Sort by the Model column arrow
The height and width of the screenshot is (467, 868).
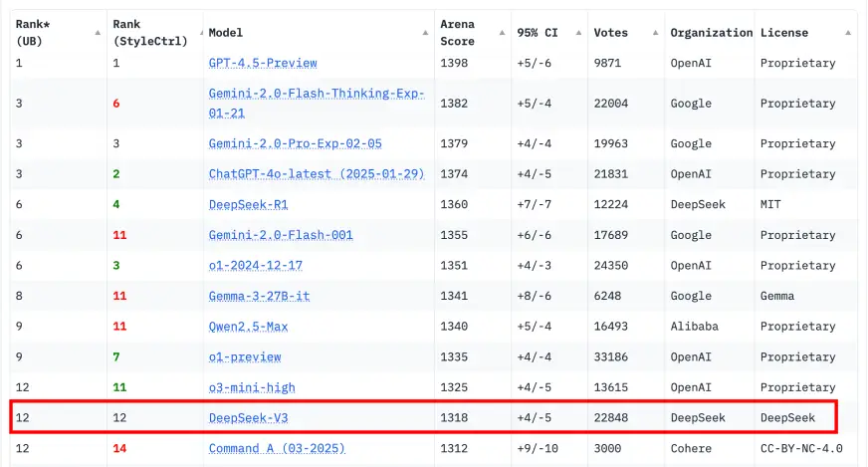tap(425, 33)
